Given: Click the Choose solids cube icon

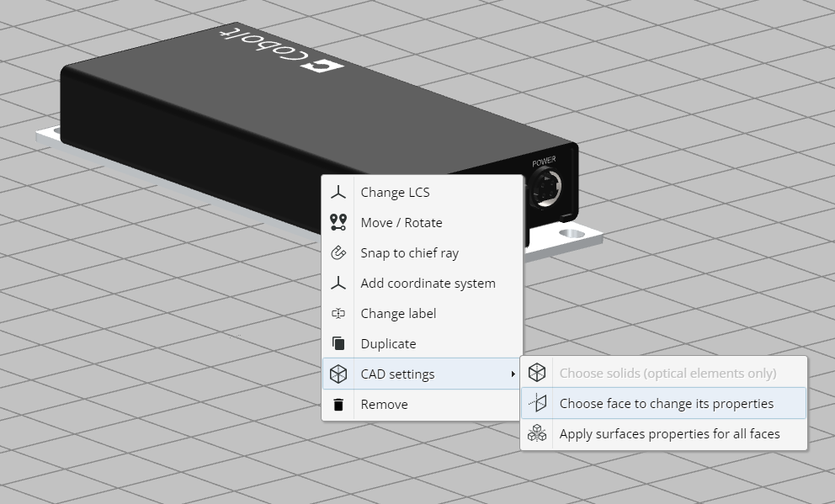Looking at the screenshot, I should coord(537,373).
